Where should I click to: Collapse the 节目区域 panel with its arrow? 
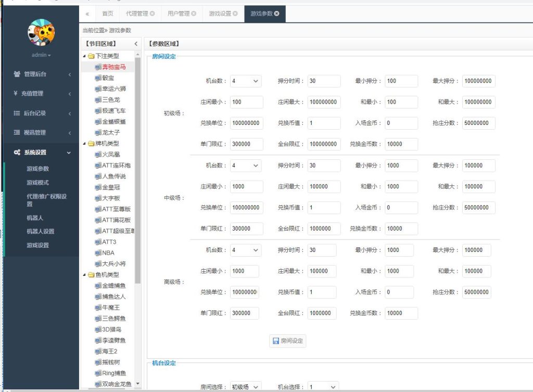pyautogui.click(x=136, y=44)
